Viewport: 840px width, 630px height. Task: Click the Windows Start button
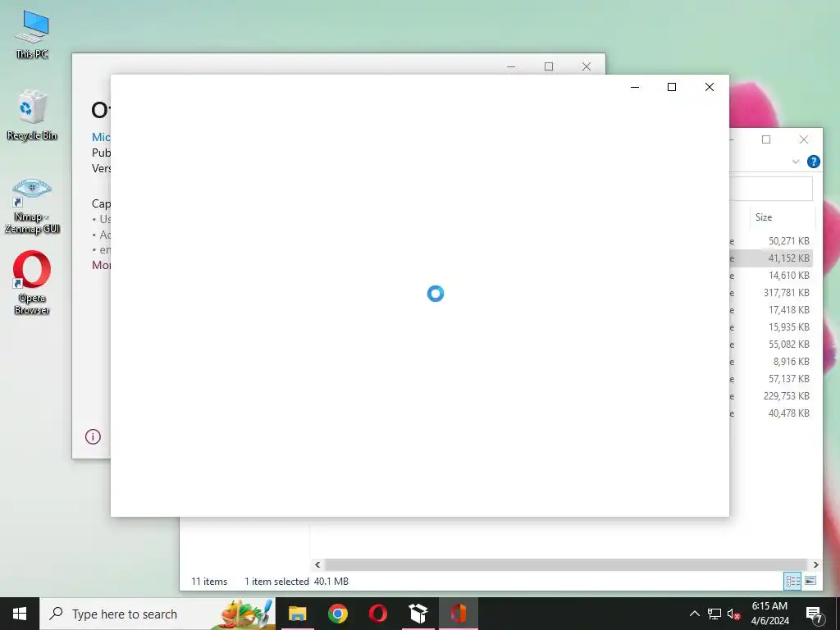pos(20,614)
